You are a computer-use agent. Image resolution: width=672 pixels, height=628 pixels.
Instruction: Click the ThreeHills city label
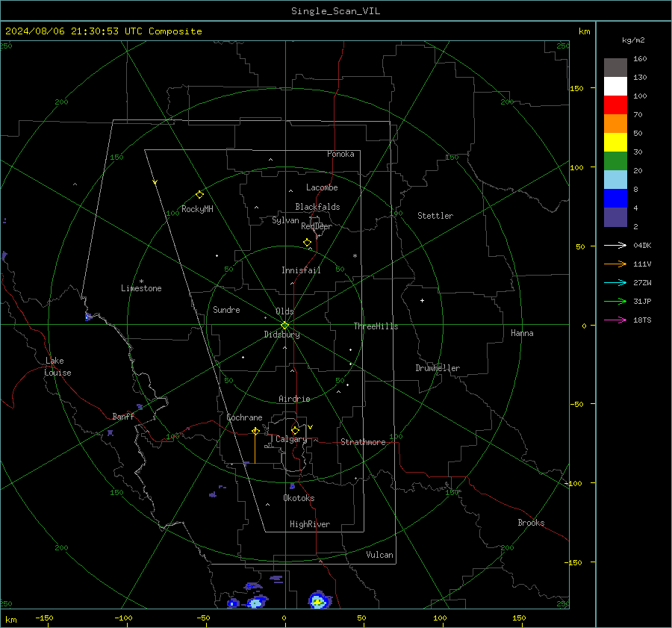tap(376, 326)
